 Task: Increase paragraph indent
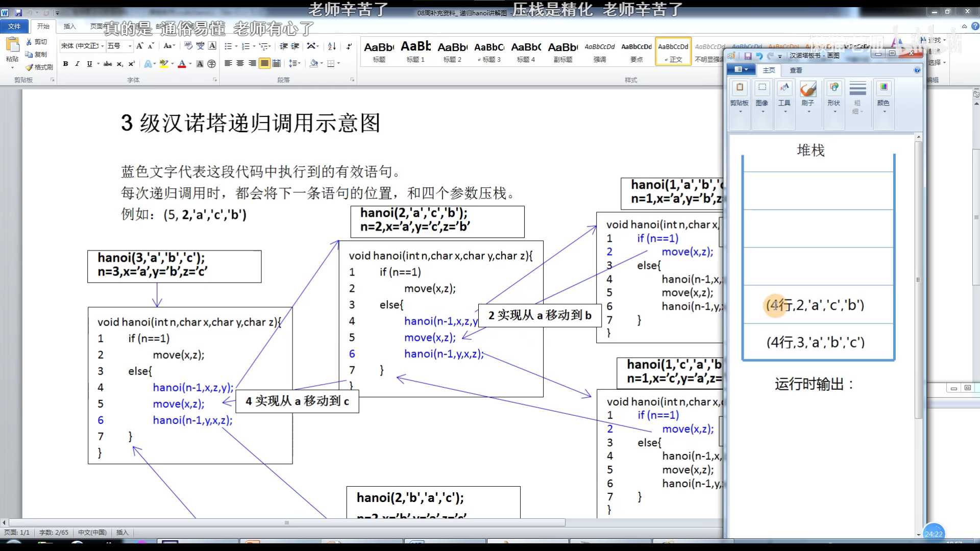point(296,46)
